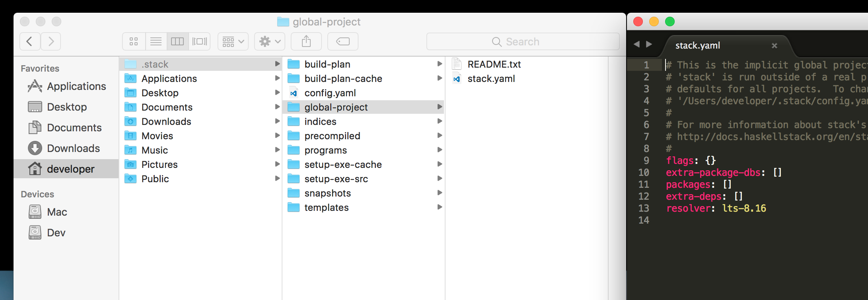Screen dimensions: 868x300
Task: Select README.txt in the file column
Action: tap(494, 64)
